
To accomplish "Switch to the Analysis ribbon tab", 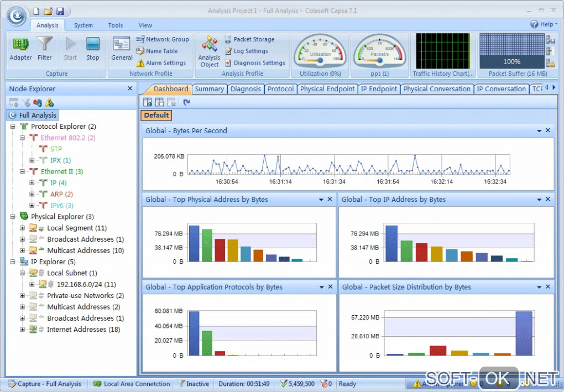I will (x=47, y=25).
